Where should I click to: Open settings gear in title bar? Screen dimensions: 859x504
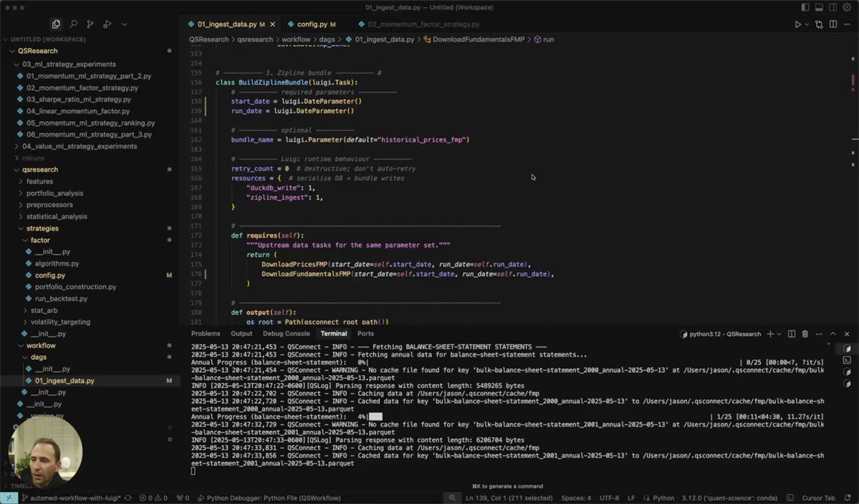pyautogui.click(x=847, y=7)
